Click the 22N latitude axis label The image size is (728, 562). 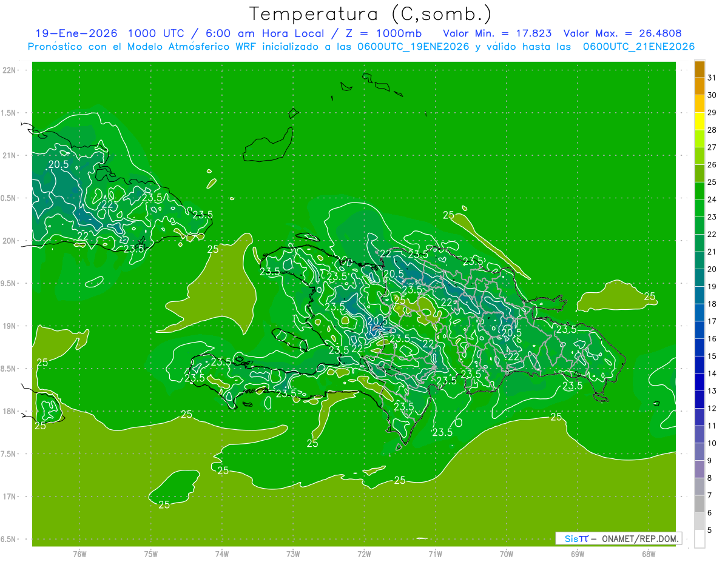[10, 70]
